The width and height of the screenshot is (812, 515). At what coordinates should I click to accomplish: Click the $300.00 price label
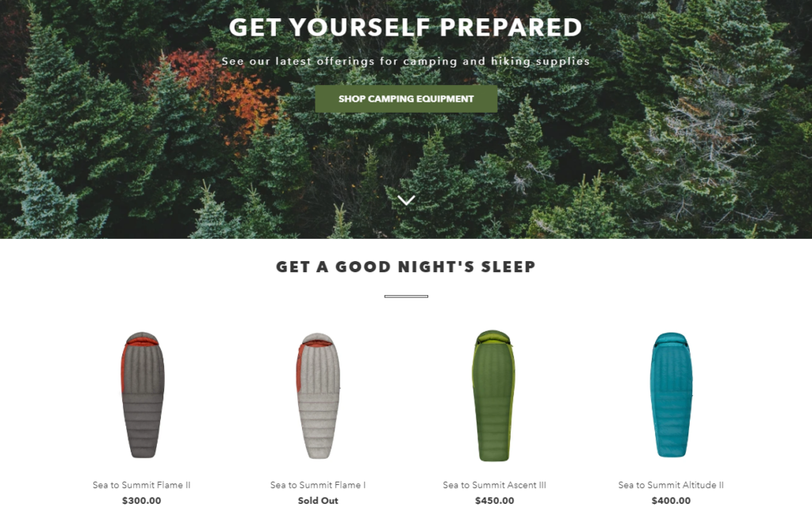[x=141, y=501]
